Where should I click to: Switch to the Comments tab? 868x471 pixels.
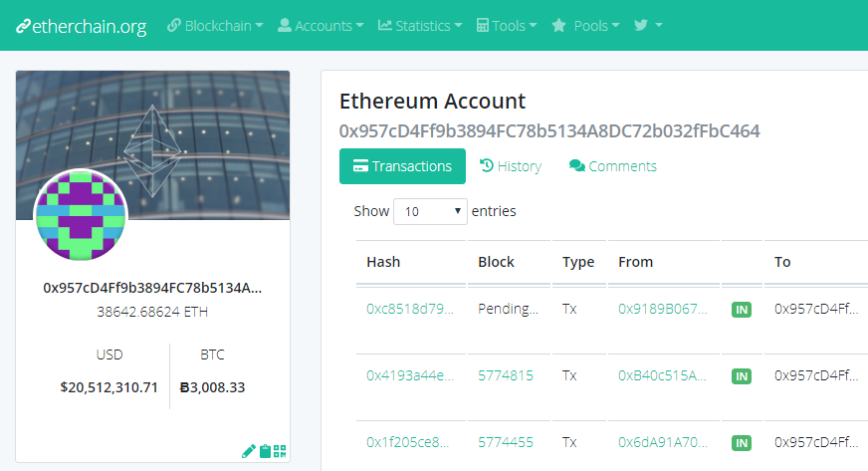[x=613, y=166]
